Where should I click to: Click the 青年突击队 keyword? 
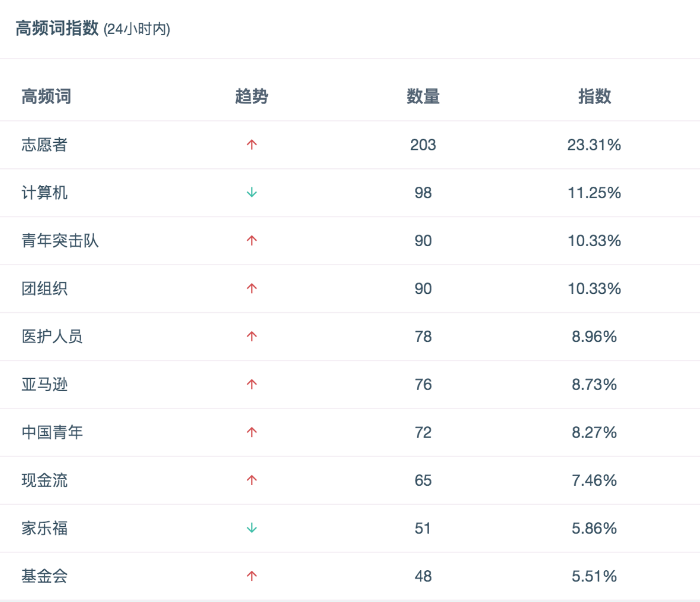tap(60, 241)
